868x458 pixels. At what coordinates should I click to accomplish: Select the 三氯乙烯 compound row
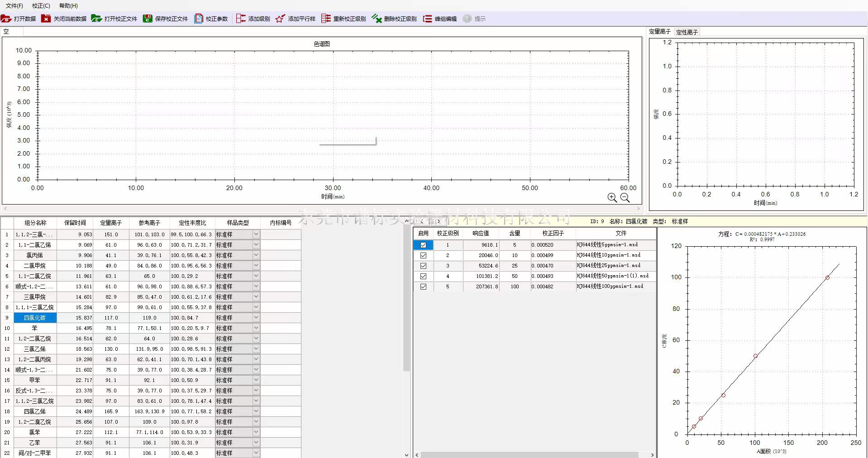(x=35, y=349)
